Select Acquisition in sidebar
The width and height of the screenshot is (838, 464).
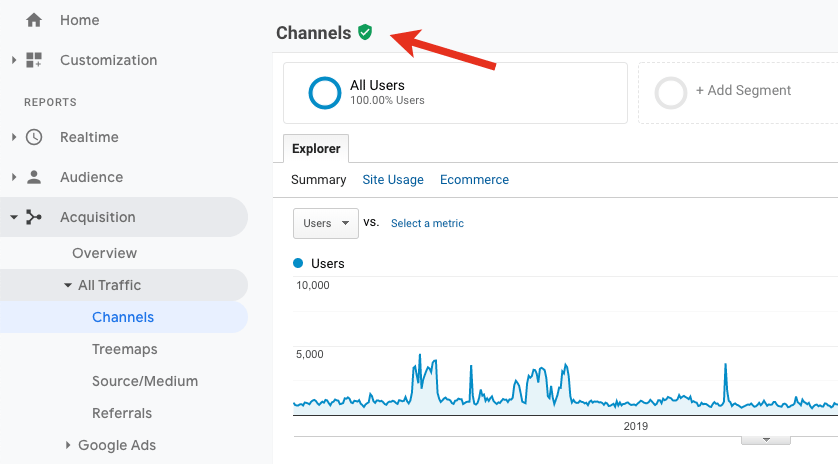tap(98, 217)
